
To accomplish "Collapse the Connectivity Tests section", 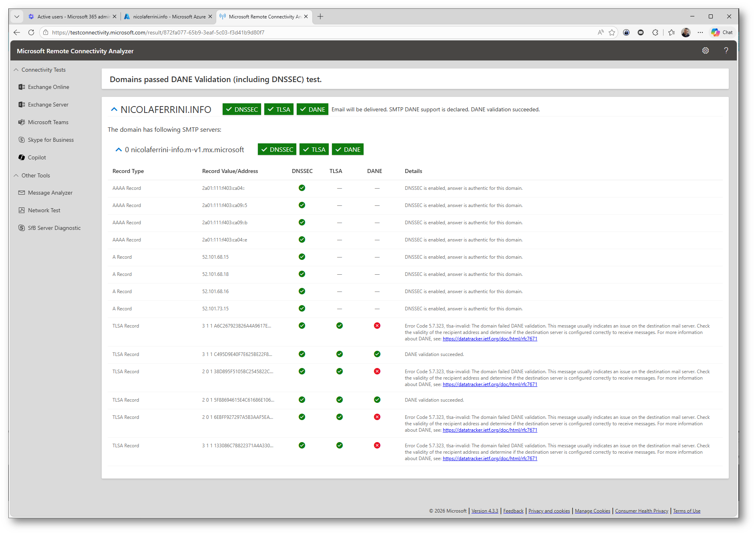I will point(16,70).
